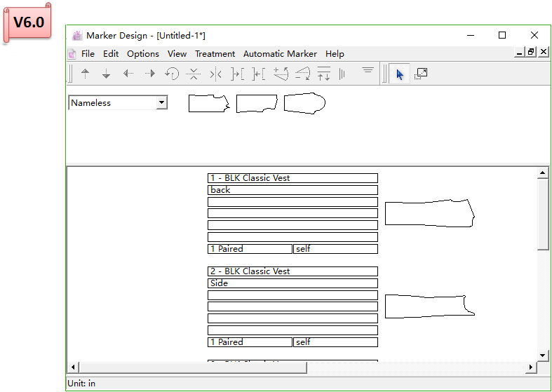Click '1 Paired' field of back piece
Screen dimensions: 552x392
point(250,249)
